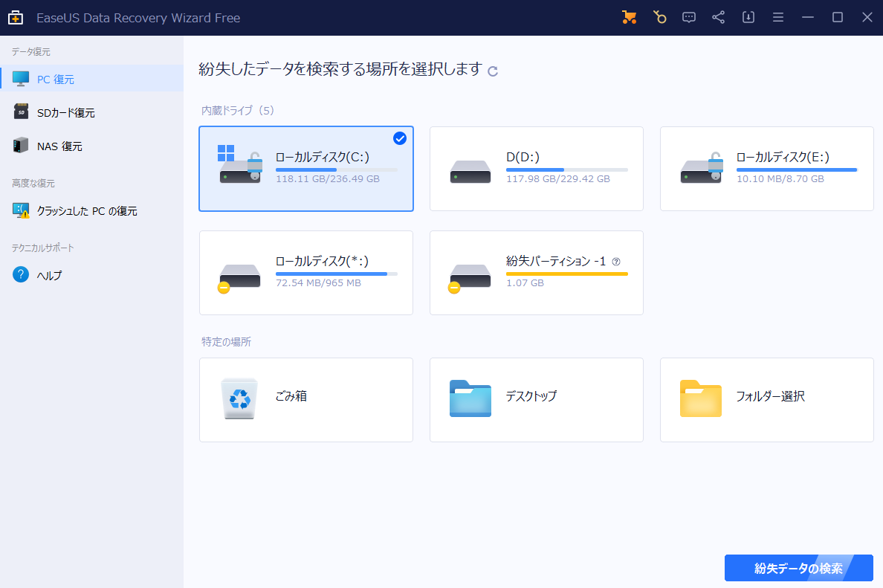Deselect the checkmark on ローカルディスク(C:)
Screen dimensions: 883x588
coord(400,138)
